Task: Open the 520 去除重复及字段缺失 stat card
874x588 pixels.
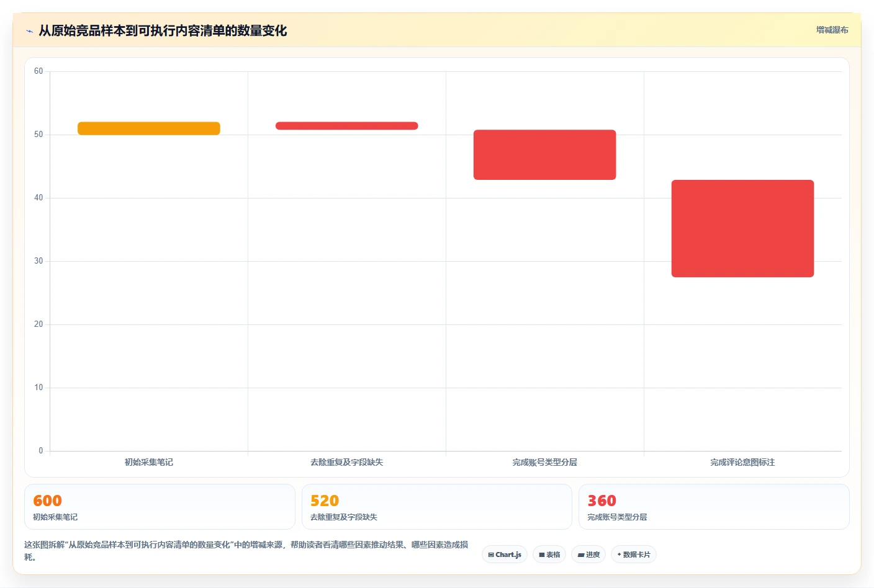Action: pos(437,507)
